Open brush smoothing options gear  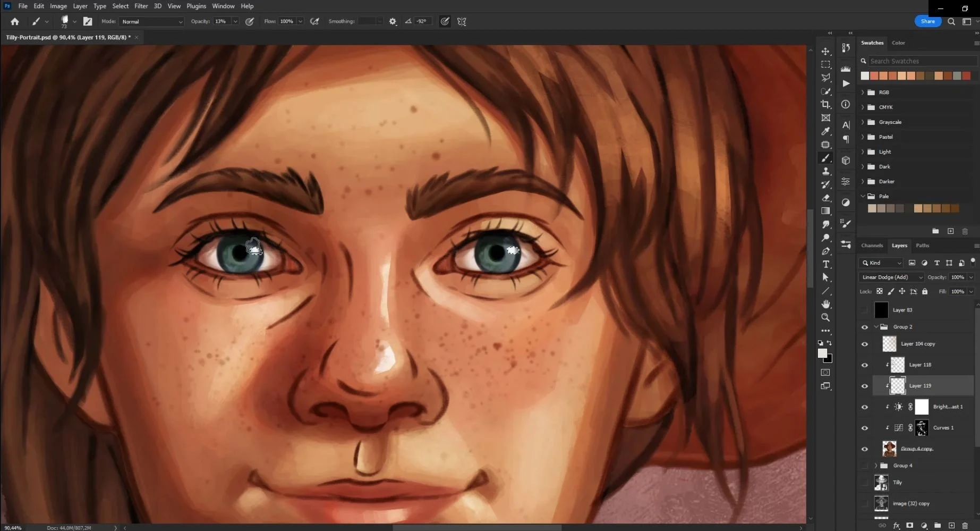(393, 21)
